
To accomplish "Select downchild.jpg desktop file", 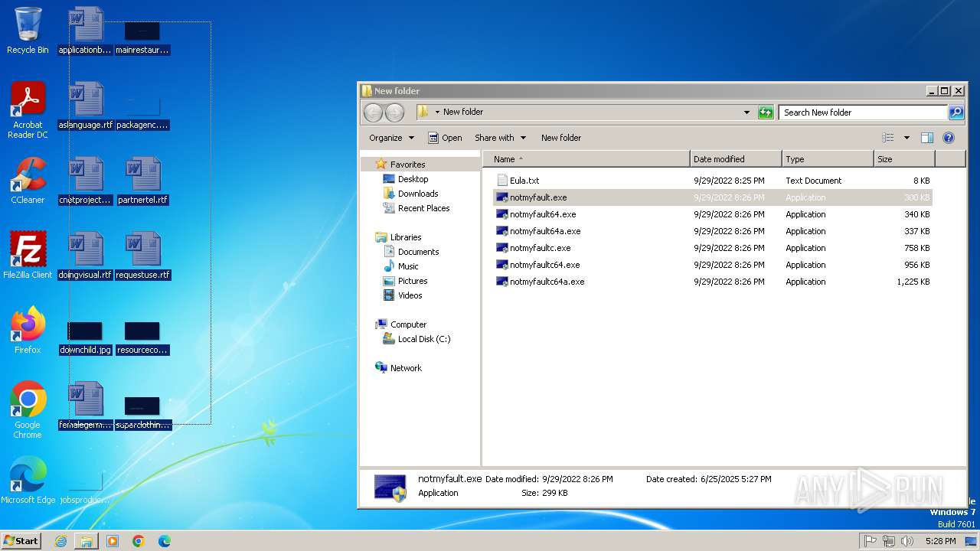I will tap(85, 337).
